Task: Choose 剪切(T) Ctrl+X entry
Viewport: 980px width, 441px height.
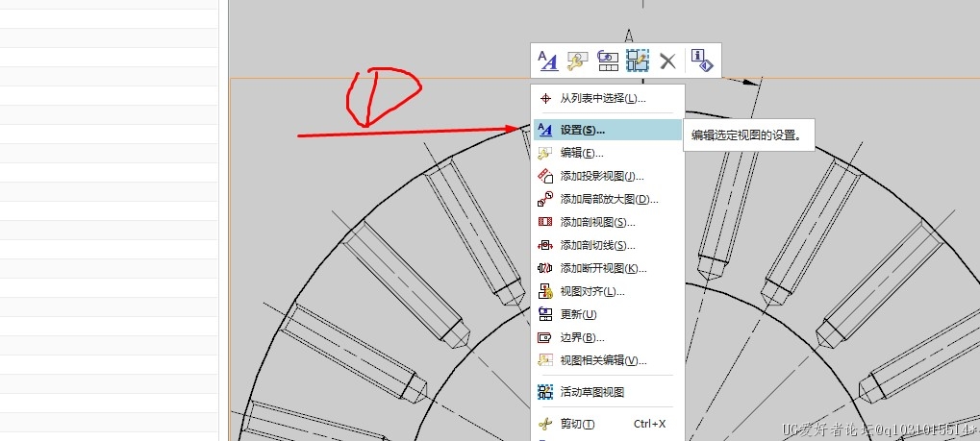Action: point(608,424)
